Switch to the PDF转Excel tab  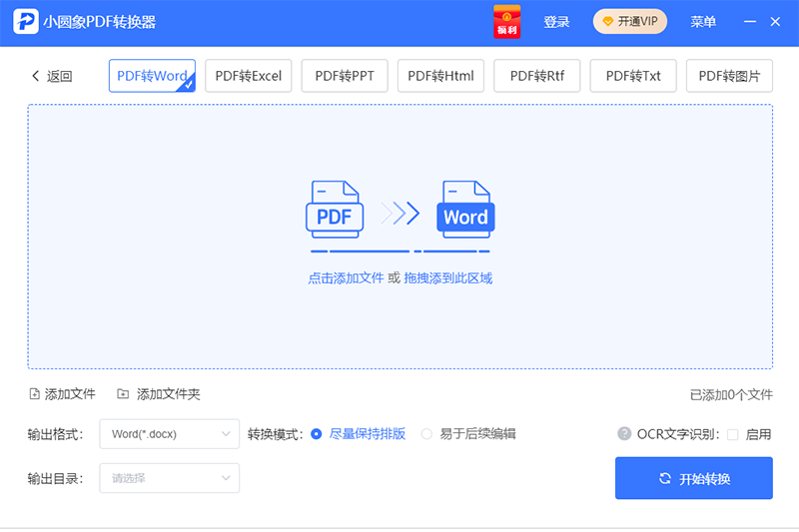pyautogui.click(x=249, y=76)
